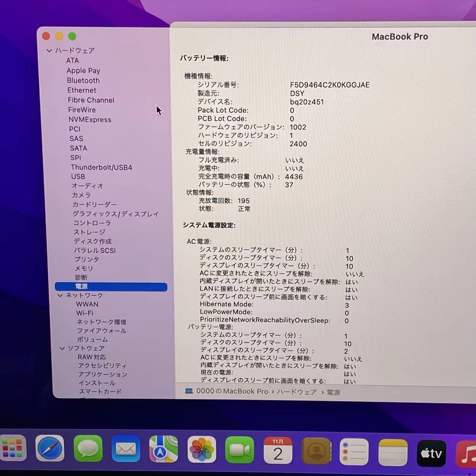Open the Maps app icon

[163, 450]
